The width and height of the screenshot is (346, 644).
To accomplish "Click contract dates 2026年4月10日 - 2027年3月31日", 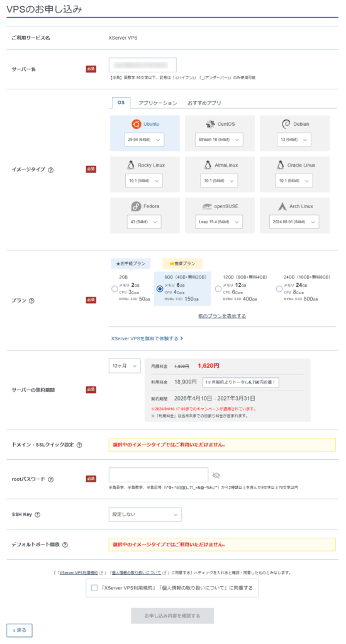I will tap(215, 398).
